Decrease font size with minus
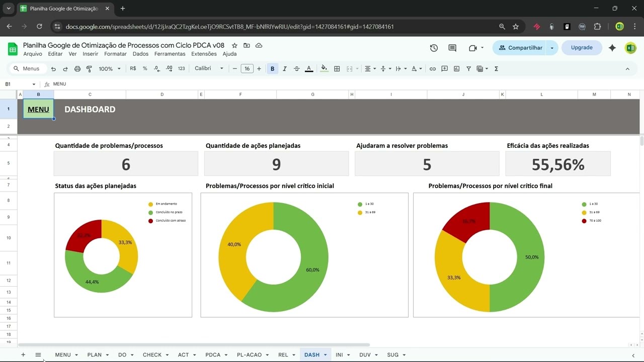Image resolution: width=644 pixels, height=362 pixels. tap(235, 69)
